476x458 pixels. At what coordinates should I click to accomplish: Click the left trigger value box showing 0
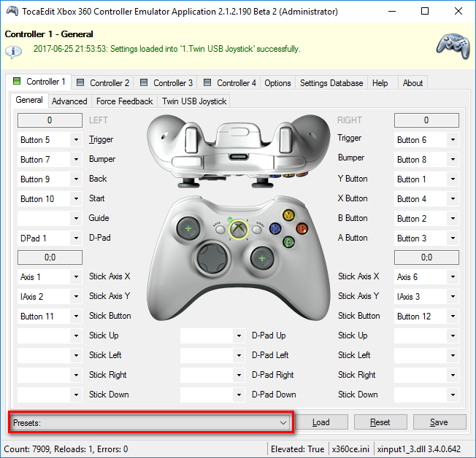(x=50, y=120)
